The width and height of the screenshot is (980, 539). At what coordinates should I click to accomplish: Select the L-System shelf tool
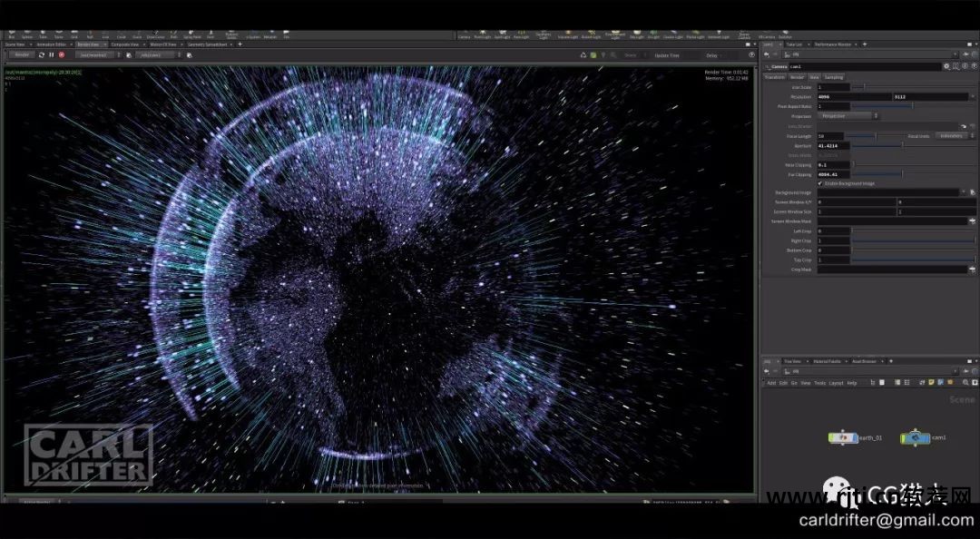coord(253,34)
